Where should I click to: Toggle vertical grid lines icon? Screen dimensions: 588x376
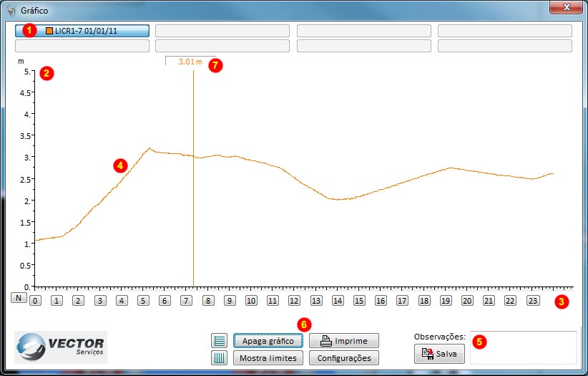coord(220,357)
